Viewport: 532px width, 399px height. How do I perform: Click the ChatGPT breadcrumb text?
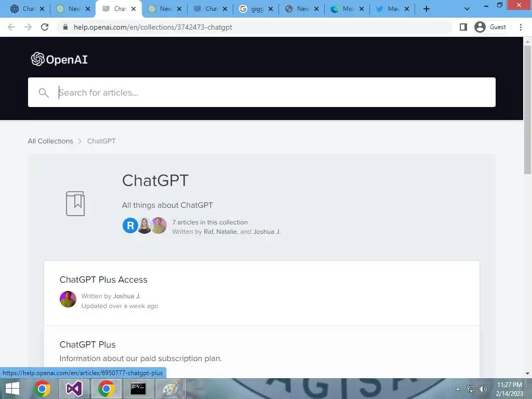click(x=101, y=141)
